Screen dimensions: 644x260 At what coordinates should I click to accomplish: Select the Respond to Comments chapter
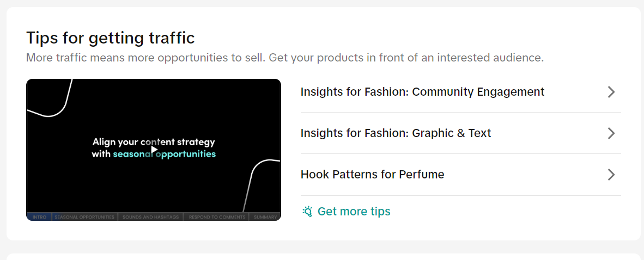click(x=216, y=217)
